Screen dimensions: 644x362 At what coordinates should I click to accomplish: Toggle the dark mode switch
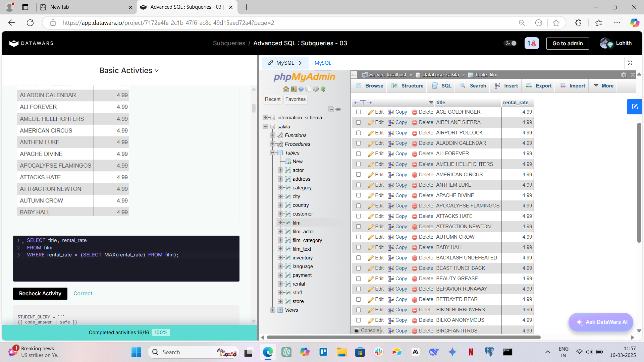click(511, 43)
